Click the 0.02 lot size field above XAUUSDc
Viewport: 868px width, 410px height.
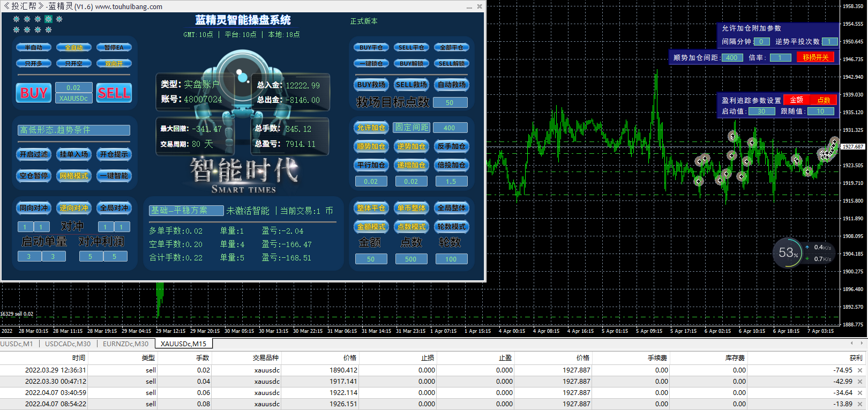point(73,87)
